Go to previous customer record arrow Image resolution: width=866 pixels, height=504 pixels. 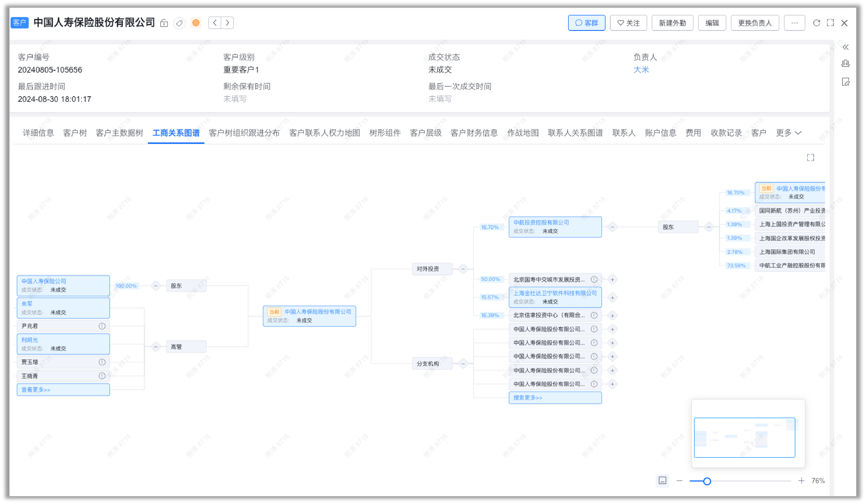[x=215, y=23]
